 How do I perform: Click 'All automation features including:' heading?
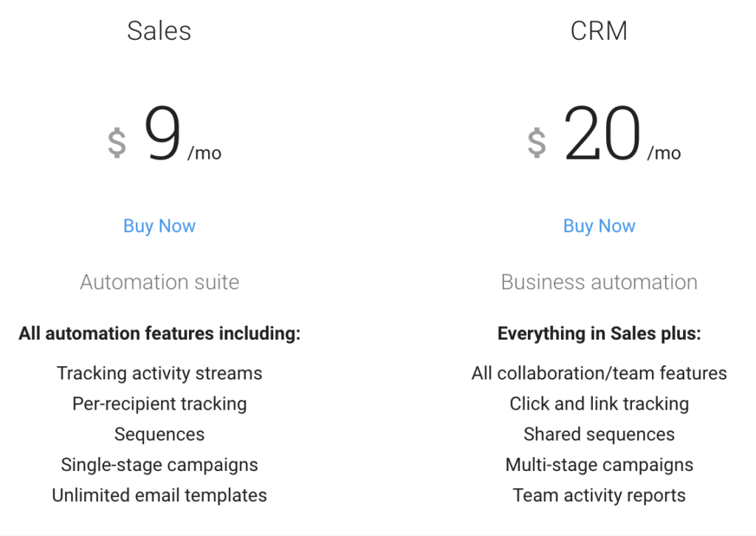[159, 334]
